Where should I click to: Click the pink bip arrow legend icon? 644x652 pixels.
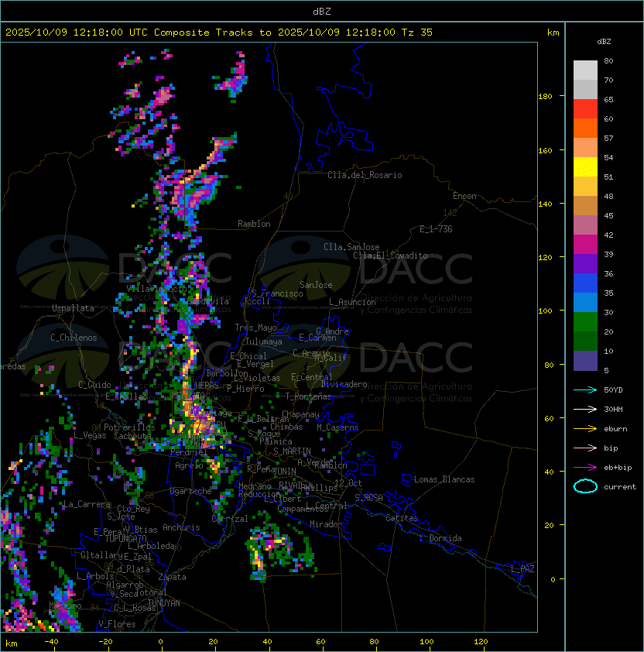point(585,448)
